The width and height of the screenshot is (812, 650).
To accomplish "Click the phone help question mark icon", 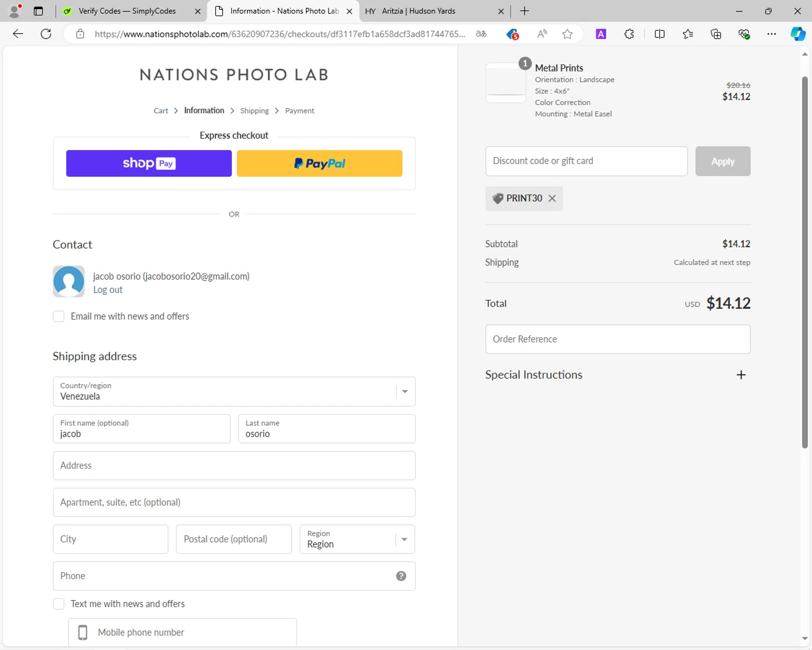I will (401, 576).
